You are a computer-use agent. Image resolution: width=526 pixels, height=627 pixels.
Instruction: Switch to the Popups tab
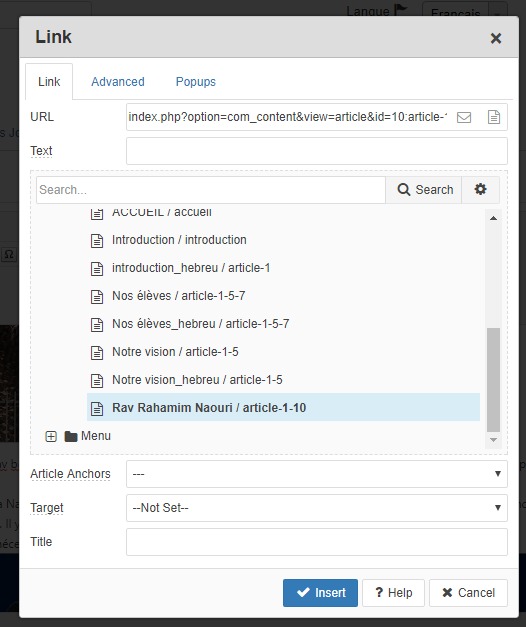pyautogui.click(x=196, y=82)
